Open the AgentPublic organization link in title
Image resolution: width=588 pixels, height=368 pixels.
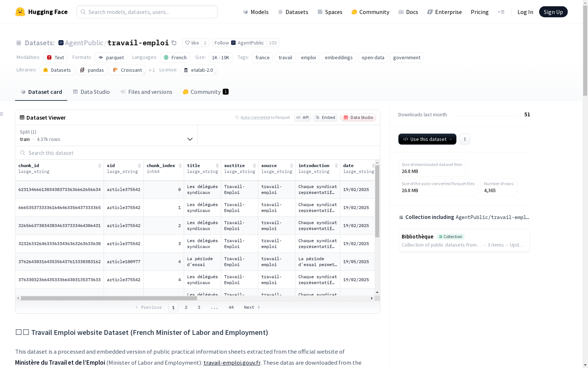[84, 43]
